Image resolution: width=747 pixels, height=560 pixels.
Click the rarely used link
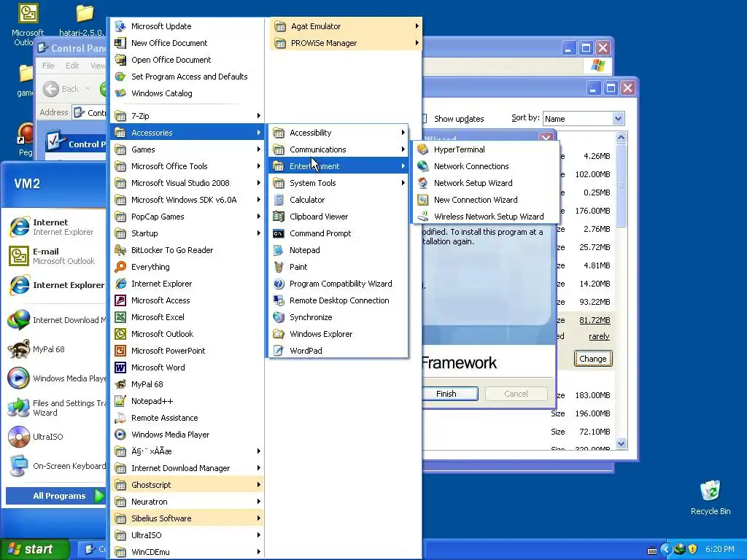[599, 337]
